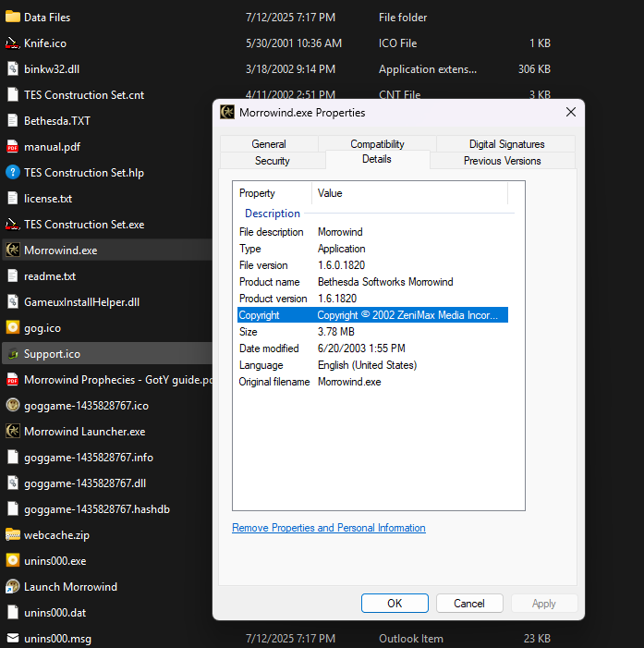Click the Property column header

(273, 193)
